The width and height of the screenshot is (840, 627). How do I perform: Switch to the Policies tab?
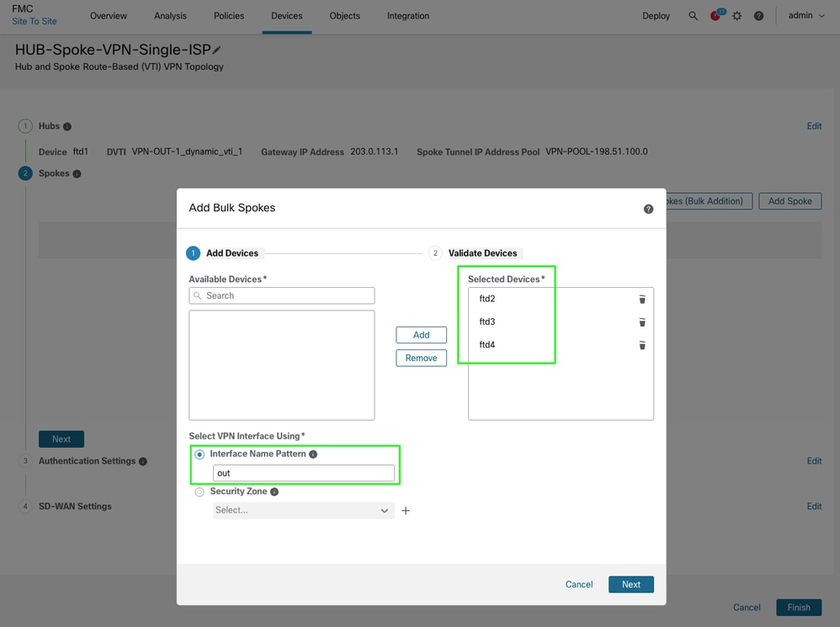(x=229, y=16)
